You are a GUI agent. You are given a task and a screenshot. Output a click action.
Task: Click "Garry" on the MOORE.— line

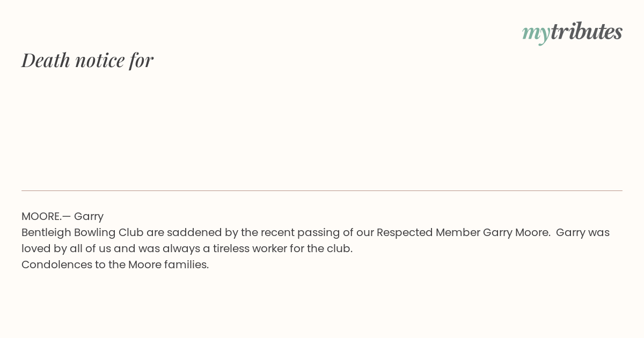click(89, 217)
